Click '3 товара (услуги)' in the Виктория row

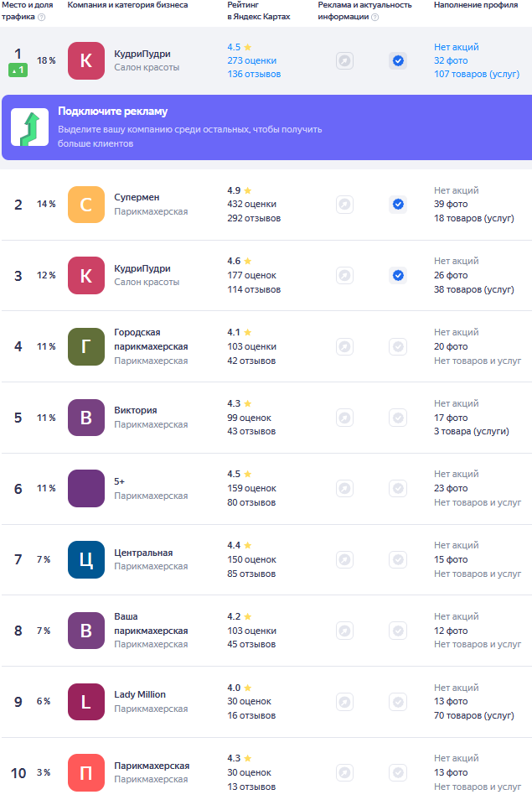(x=472, y=431)
